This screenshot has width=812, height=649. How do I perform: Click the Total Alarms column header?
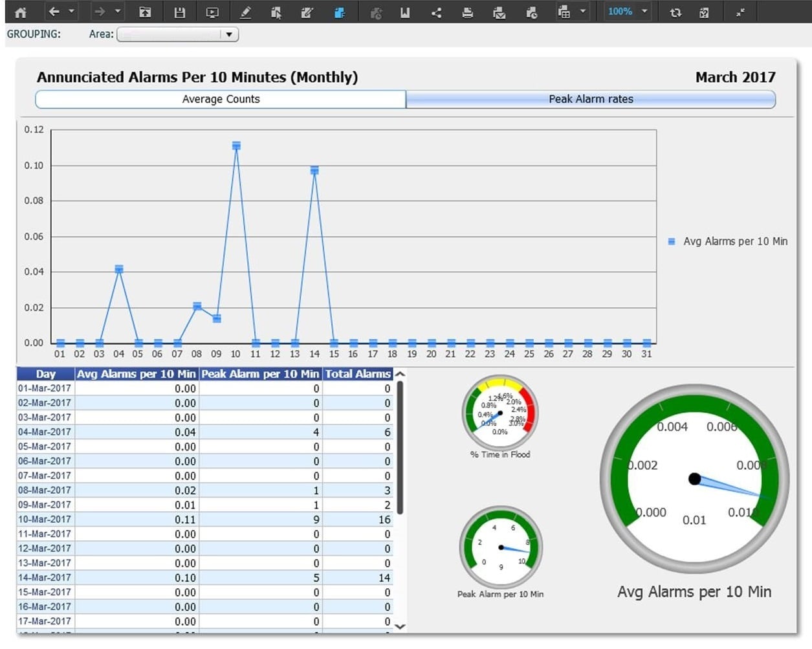pos(358,374)
